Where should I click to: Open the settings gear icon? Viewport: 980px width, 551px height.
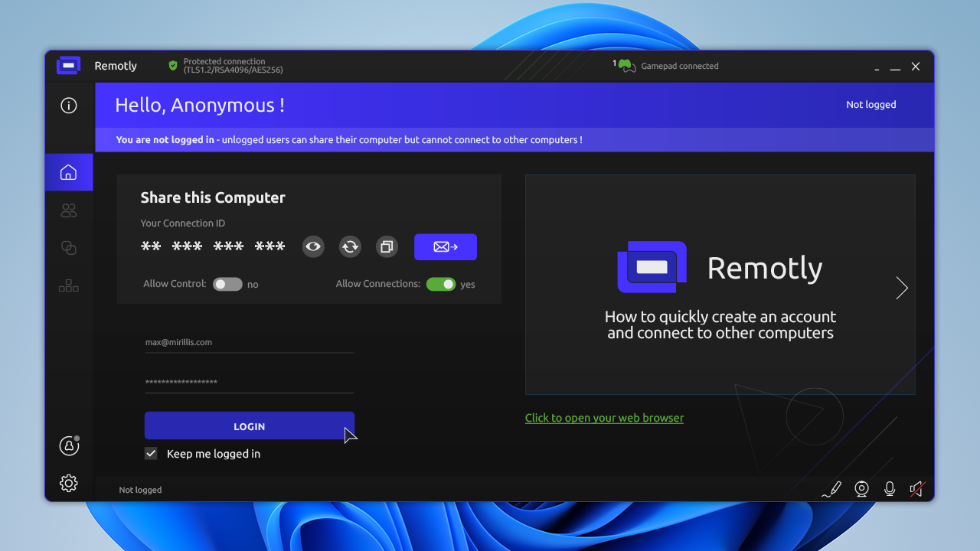(69, 483)
